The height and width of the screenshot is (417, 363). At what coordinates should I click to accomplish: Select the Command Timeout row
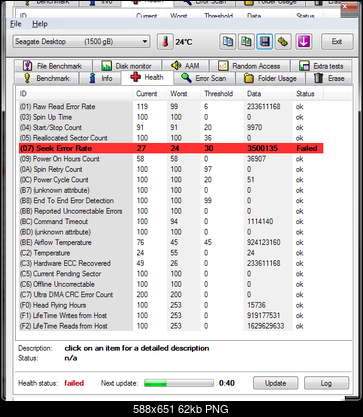click(171, 221)
